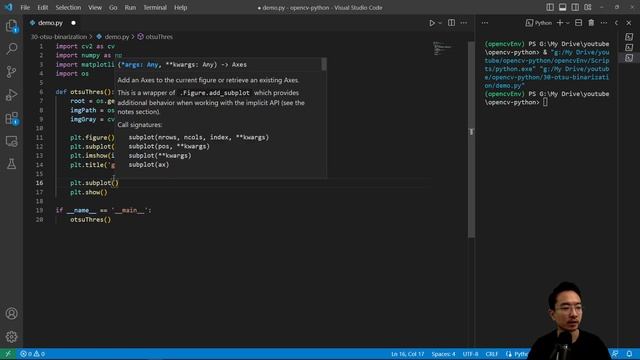Select indentation via Spaces: 4
This screenshot has width=640, height=360.
pyautogui.click(x=443, y=354)
